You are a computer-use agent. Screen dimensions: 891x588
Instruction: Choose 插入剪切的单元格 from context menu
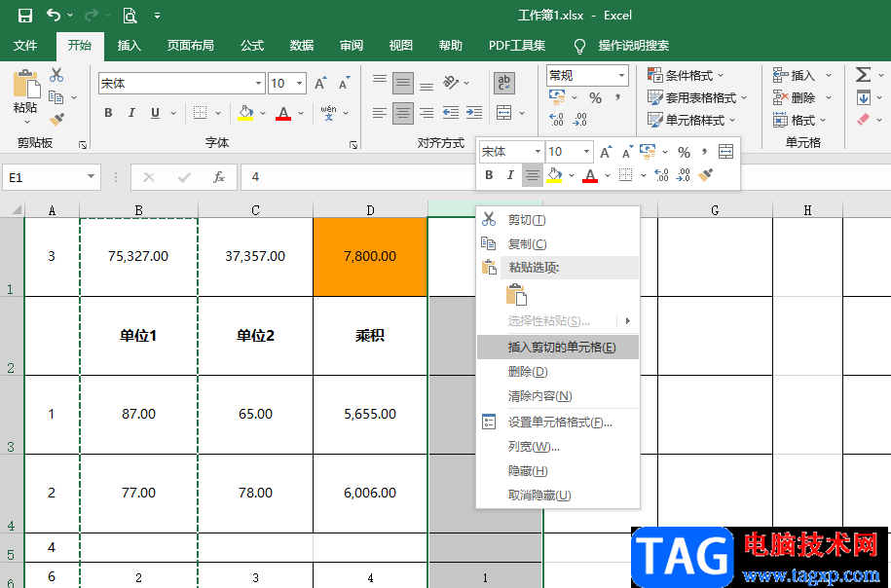coord(558,348)
